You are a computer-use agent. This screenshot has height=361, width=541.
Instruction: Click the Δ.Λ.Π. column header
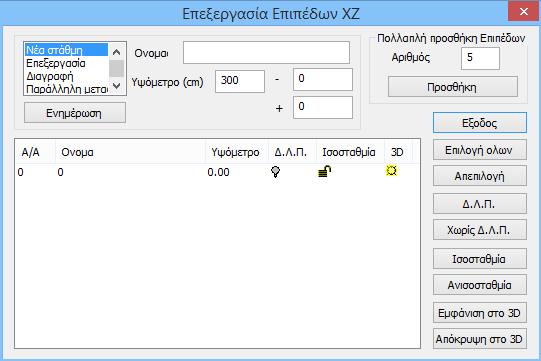[x=293, y=152]
